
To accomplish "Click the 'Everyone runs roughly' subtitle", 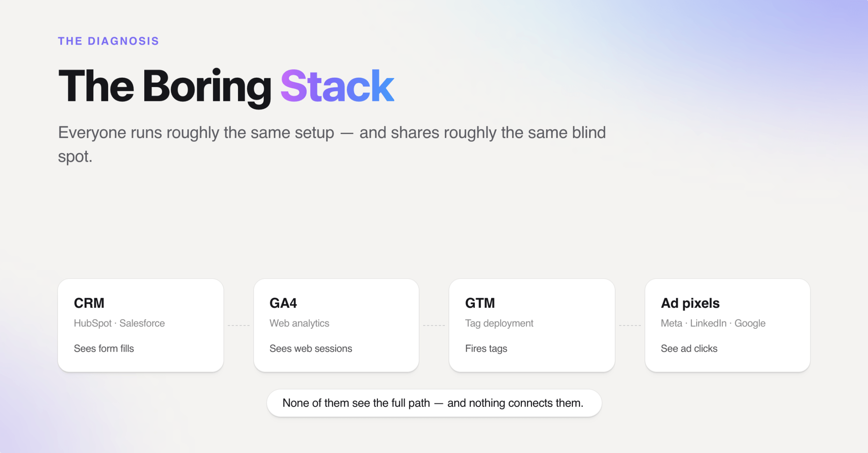I will [332, 145].
